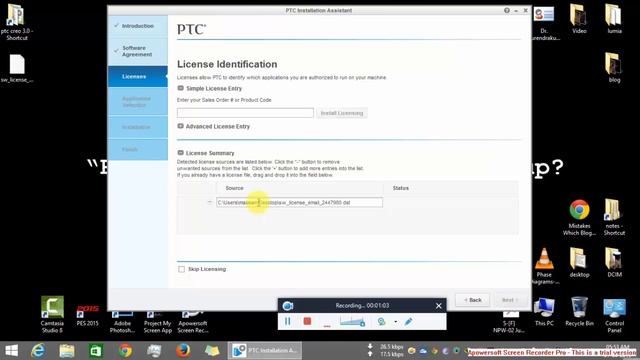Select the sw_license file on the desktop
The height and width of the screenshot is (360, 640).
point(17,69)
